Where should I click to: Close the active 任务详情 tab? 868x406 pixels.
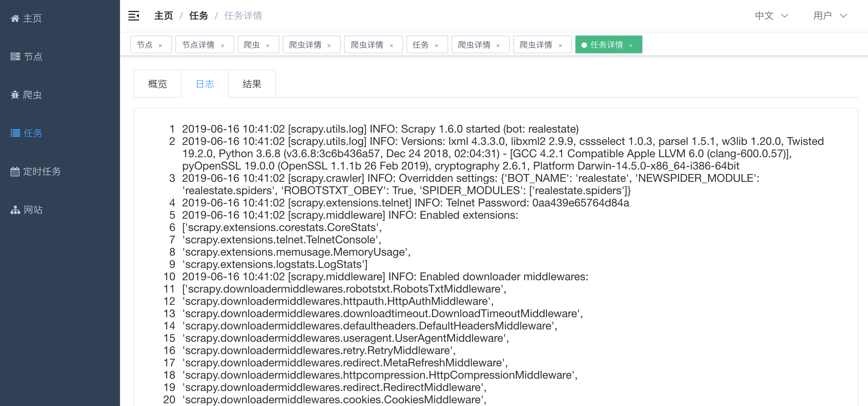point(631,45)
